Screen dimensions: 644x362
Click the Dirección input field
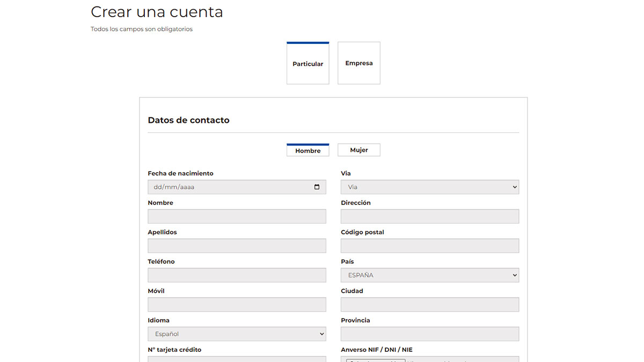[x=429, y=216]
